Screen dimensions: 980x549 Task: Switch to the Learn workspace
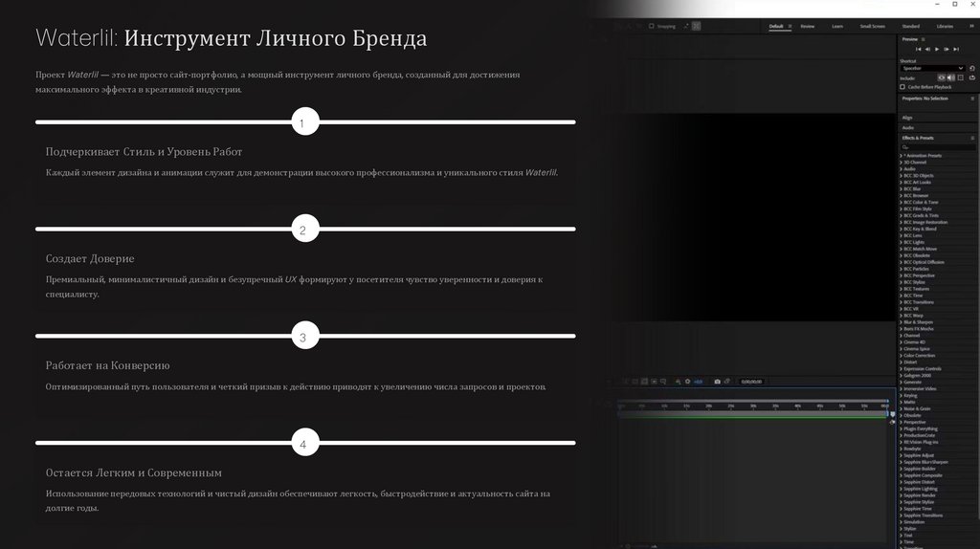tap(837, 26)
